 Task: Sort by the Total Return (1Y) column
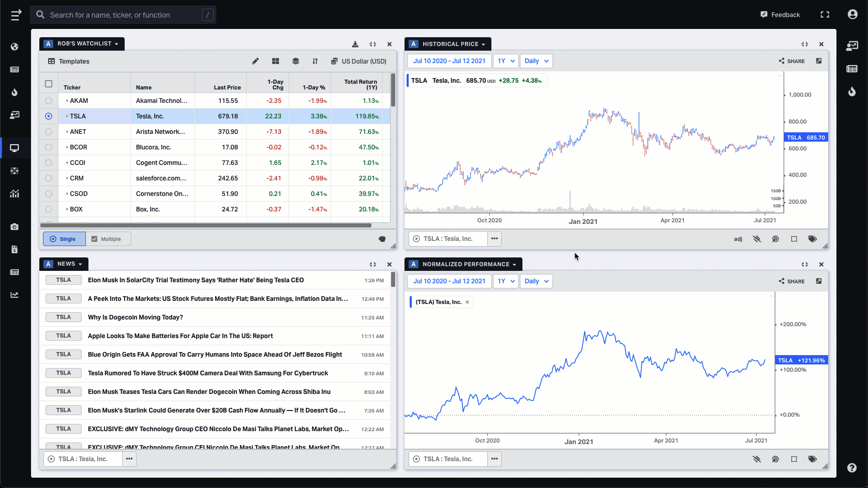[361, 85]
